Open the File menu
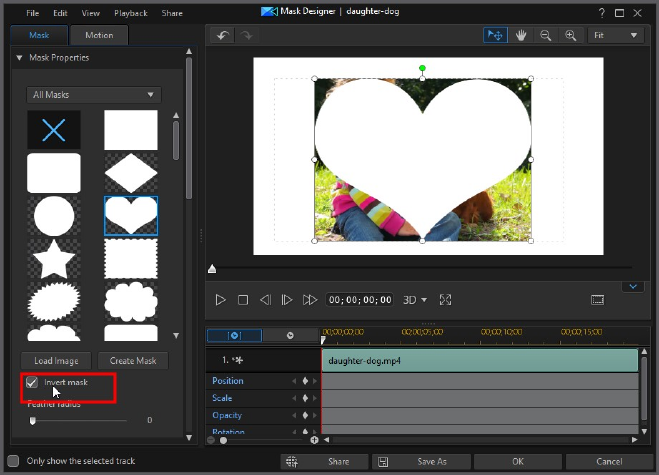The width and height of the screenshot is (659, 475). [32, 13]
